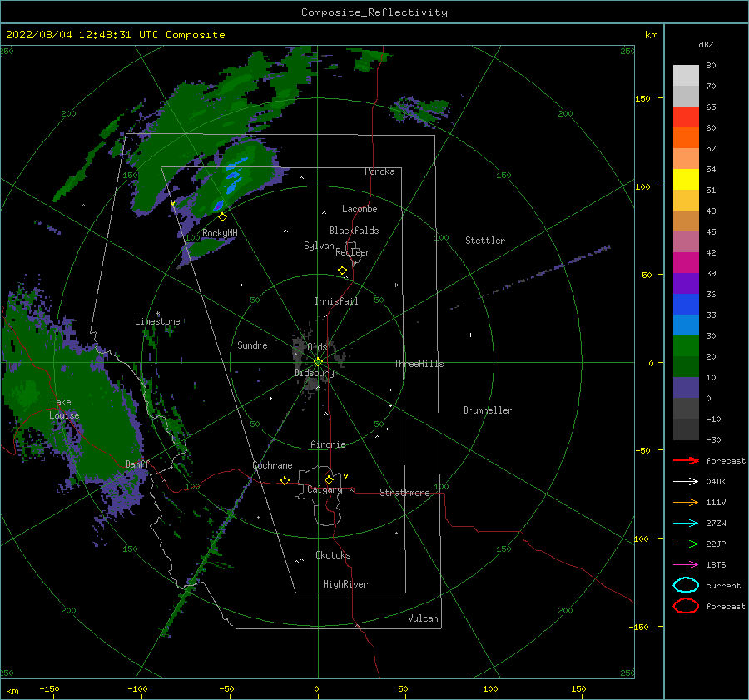Click the Strathmore town label
The height and width of the screenshot is (700, 749).
pos(404,493)
